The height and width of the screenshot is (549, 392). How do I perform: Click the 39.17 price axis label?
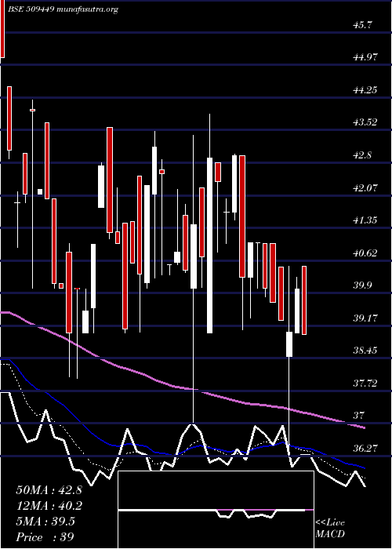pyautogui.click(x=365, y=318)
